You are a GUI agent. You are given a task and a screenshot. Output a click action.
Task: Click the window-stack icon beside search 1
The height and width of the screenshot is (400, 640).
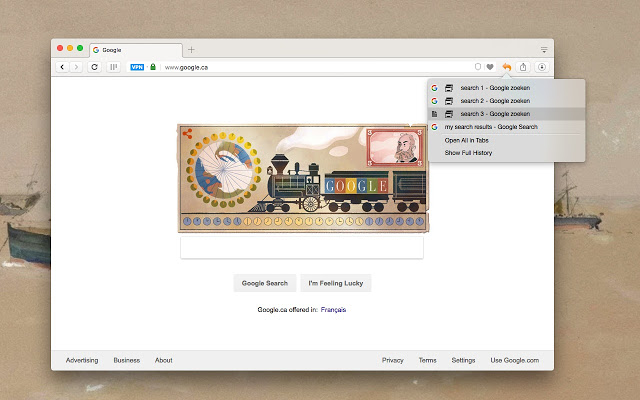[449, 88]
